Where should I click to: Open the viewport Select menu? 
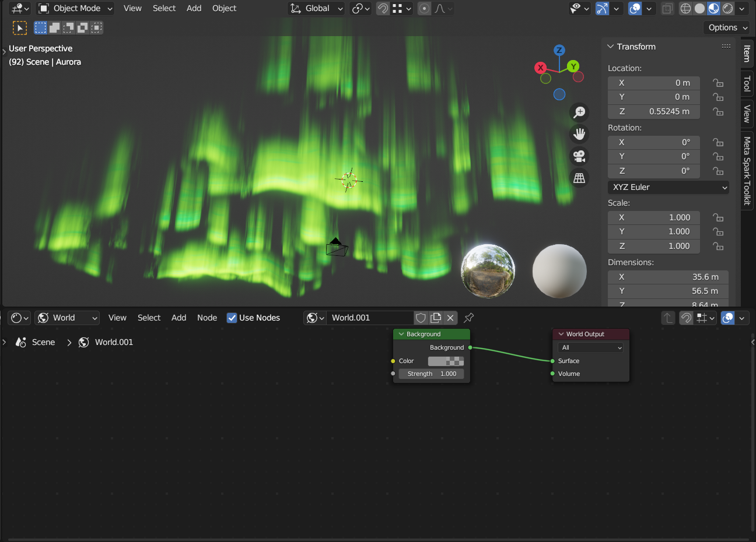(x=164, y=8)
